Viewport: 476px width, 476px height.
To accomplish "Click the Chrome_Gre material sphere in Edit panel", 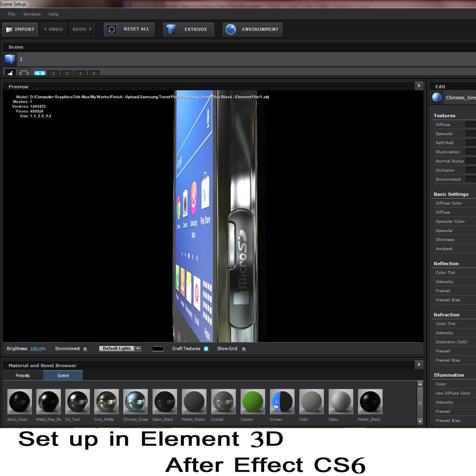I will (x=436, y=97).
